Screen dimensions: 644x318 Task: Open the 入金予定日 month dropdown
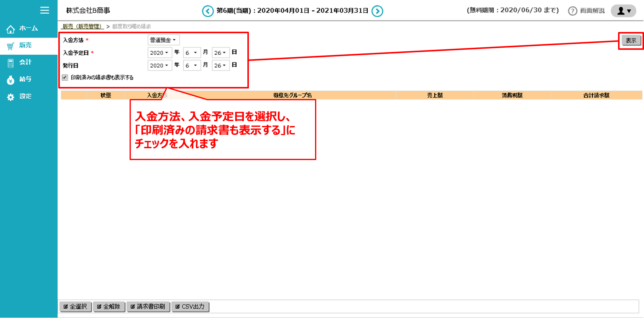(192, 53)
